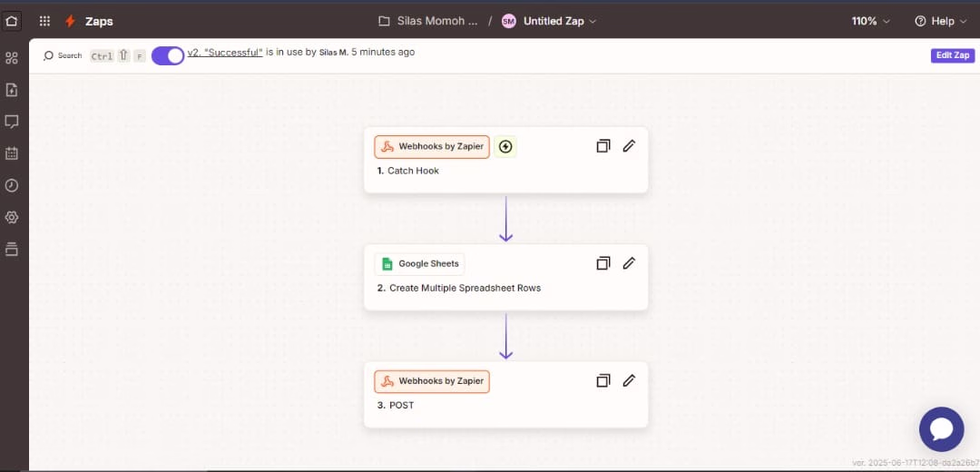Image resolution: width=980 pixels, height=472 pixels.
Task: Open the calendar icon in the sidebar
Action: click(12, 153)
